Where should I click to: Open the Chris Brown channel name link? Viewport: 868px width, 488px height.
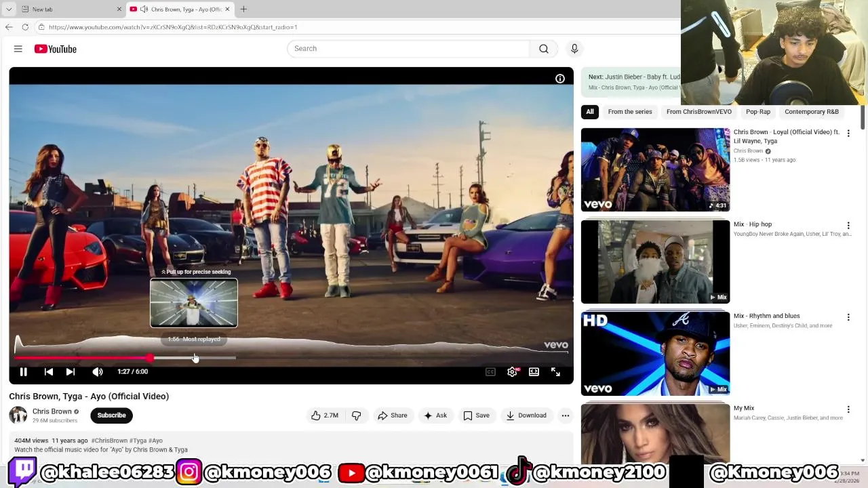click(52, 411)
